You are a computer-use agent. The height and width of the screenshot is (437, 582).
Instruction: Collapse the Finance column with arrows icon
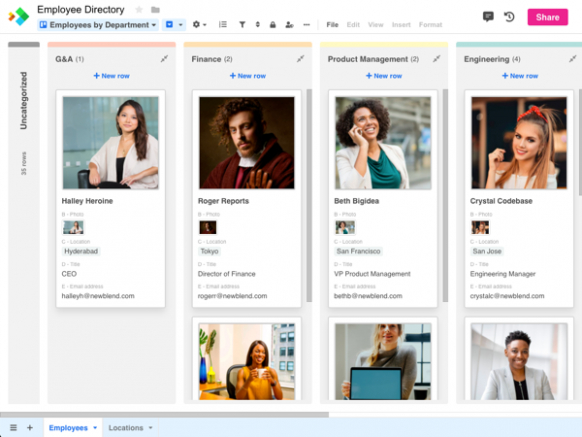301,59
